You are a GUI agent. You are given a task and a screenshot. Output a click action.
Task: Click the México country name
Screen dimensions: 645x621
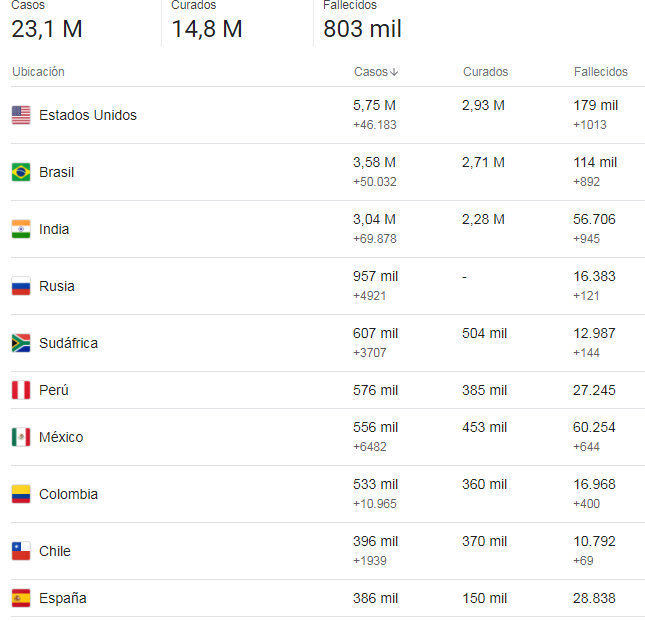[x=61, y=437]
